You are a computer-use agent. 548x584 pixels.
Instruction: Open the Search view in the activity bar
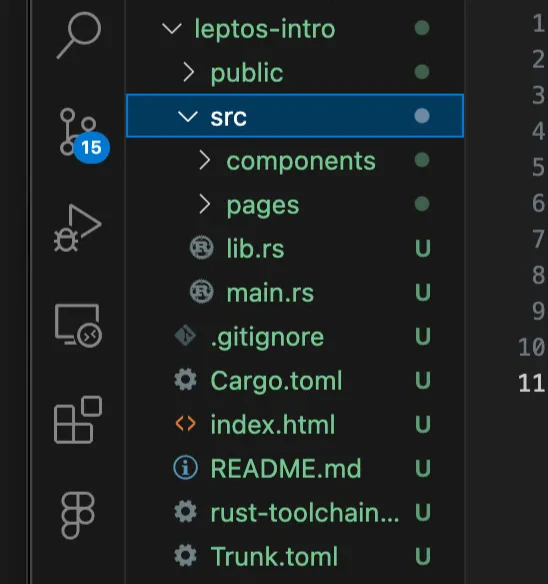pos(78,35)
